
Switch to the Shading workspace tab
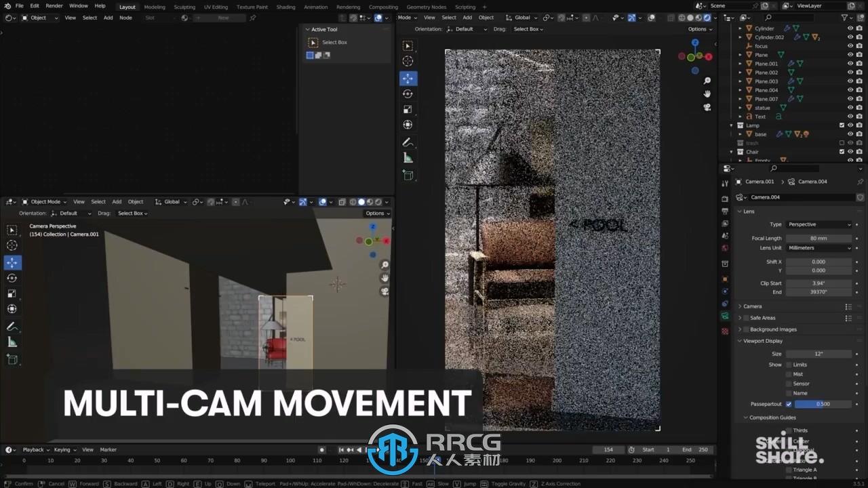285,7
